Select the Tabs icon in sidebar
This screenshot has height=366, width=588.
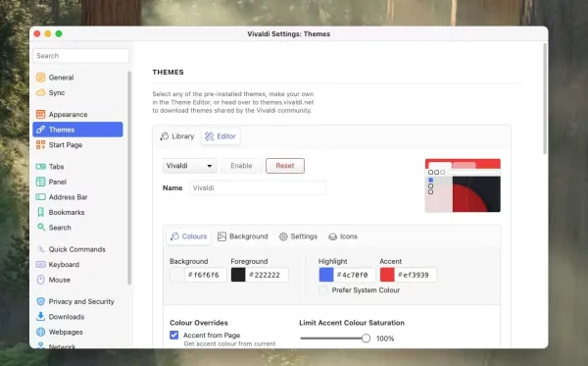40,166
